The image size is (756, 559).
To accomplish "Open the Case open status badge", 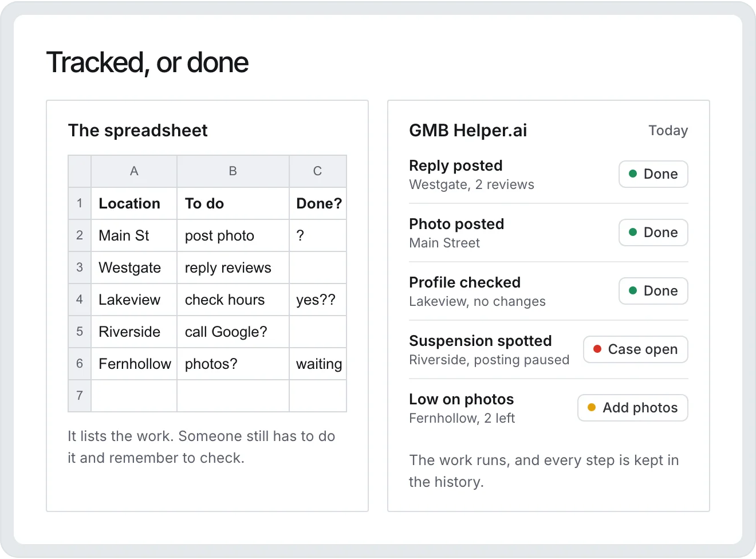I will click(x=636, y=349).
